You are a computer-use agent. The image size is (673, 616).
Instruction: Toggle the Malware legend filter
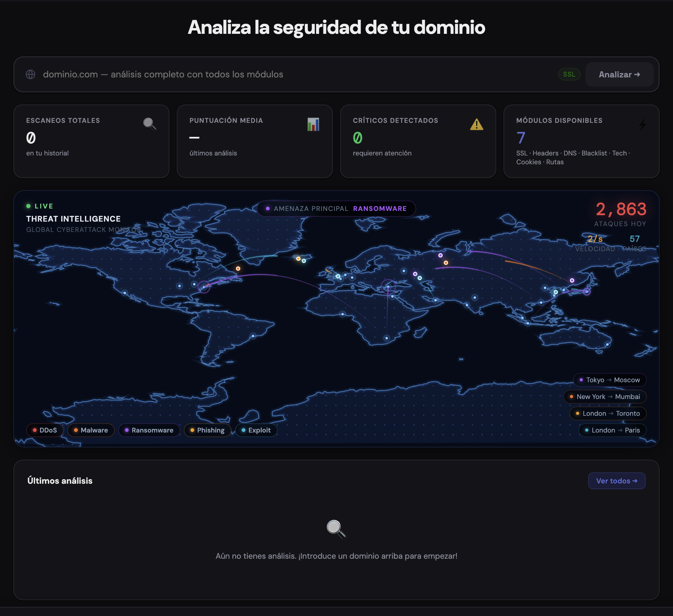click(x=91, y=430)
